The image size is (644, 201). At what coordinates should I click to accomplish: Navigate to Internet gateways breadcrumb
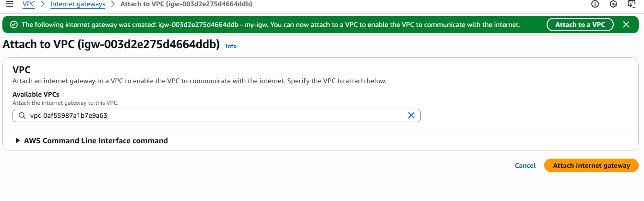(78, 4)
